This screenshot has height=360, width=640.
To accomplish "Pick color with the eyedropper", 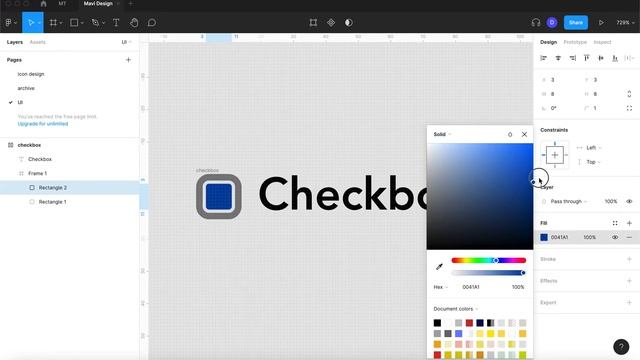I will pyautogui.click(x=439, y=267).
